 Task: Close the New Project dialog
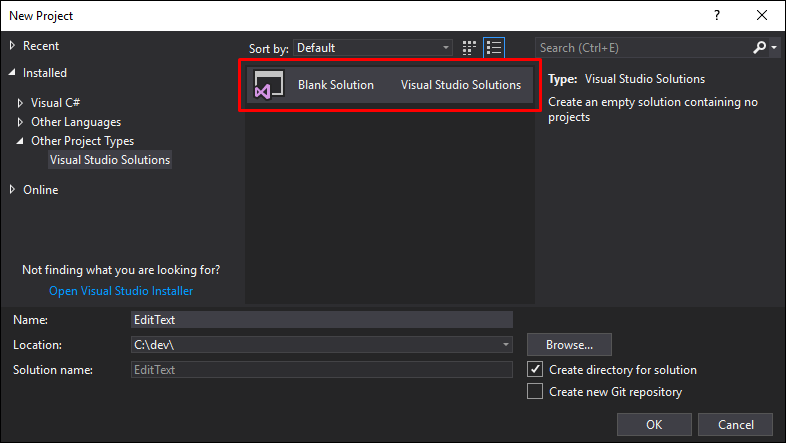pos(762,16)
